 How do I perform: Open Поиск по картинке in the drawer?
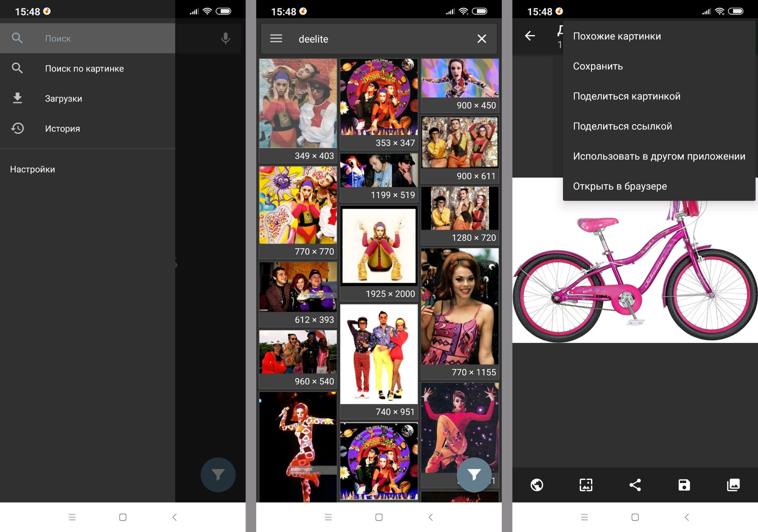tap(88, 69)
